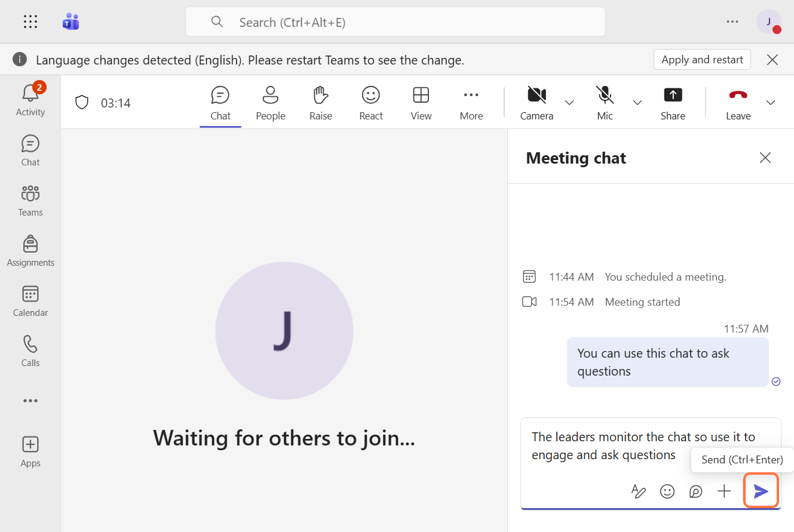
Task: Open the emoji picker in compose box
Action: [x=667, y=491]
